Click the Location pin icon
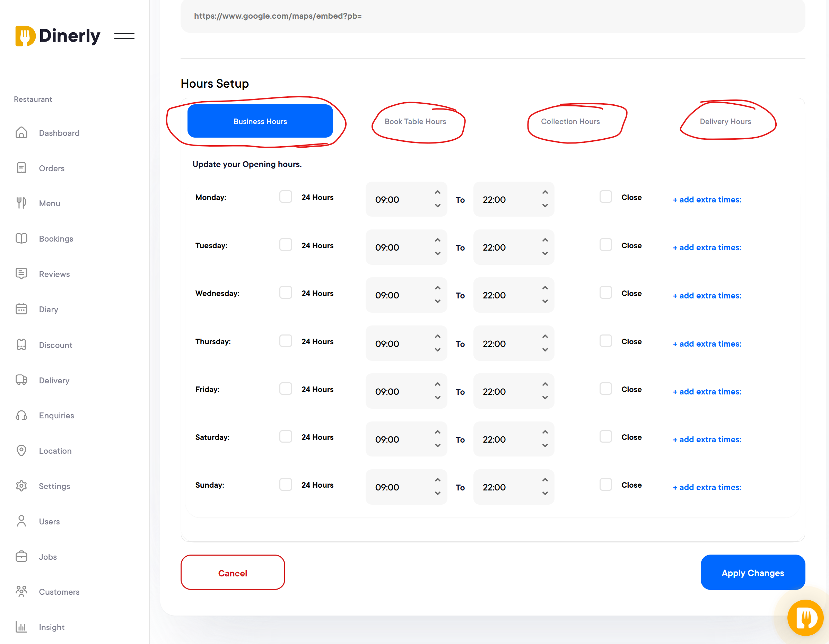Screen dimensions: 829x644 tap(21, 451)
